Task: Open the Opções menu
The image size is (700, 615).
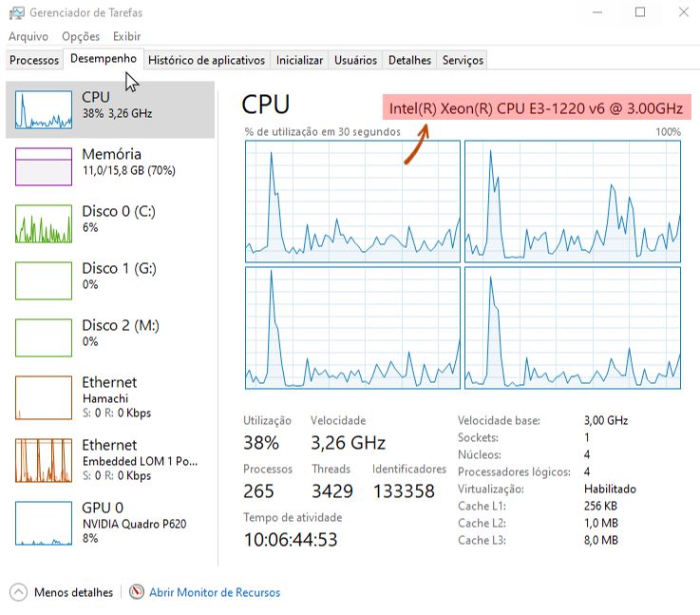Action: click(x=81, y=36)
